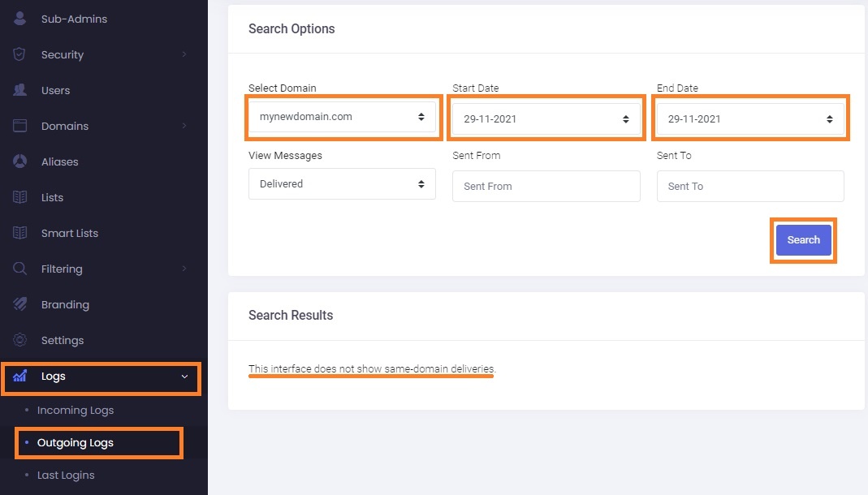Open the Users sidebar section
868x495 pixels.
55,90
